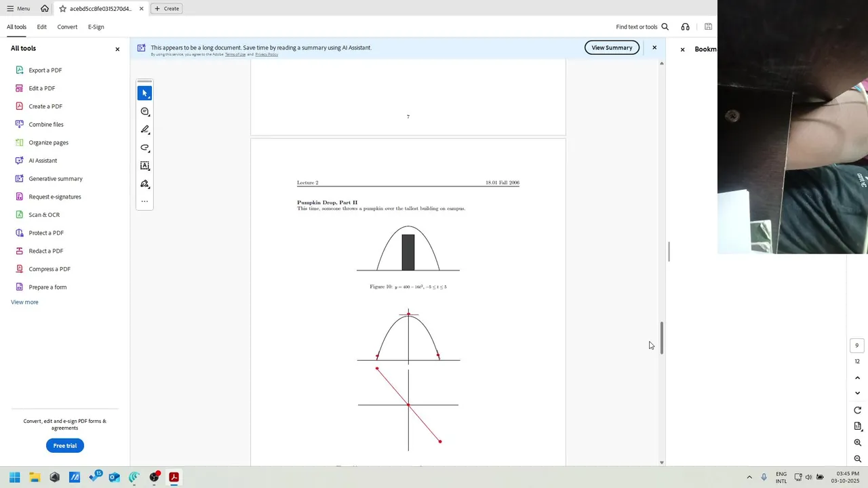
Task: Go to the next page arrow
Action: click(x=857, y=393)
